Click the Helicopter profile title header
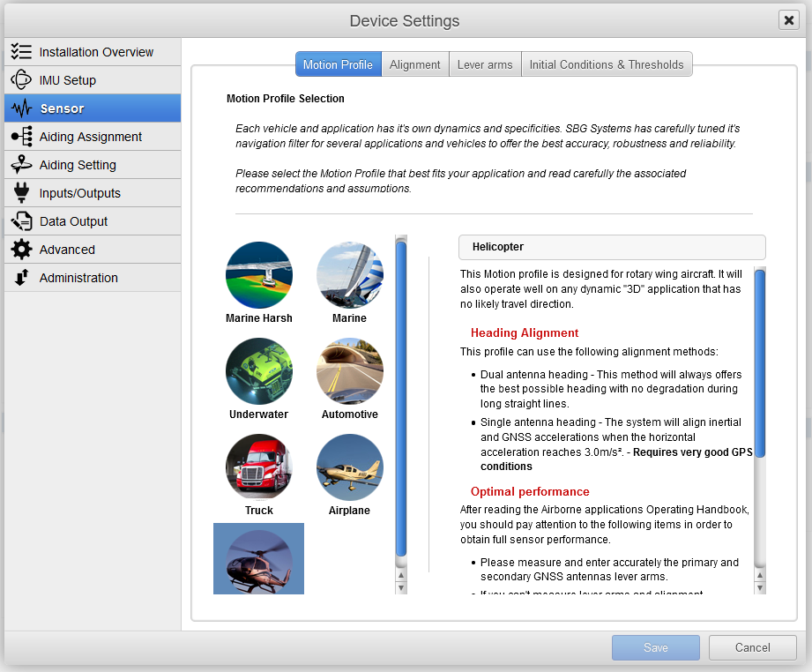 pyautogui.click(x=612, y=247)
